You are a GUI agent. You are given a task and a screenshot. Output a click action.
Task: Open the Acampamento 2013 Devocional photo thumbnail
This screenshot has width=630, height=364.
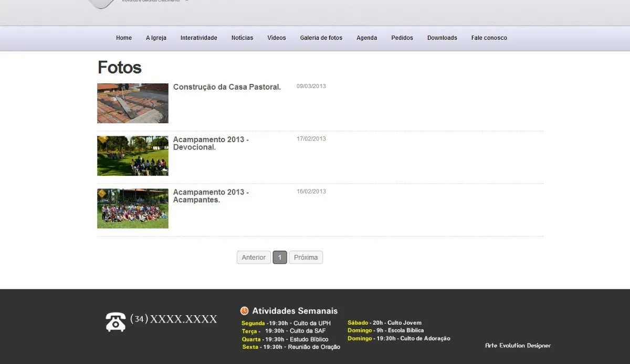tap(133, 156)
